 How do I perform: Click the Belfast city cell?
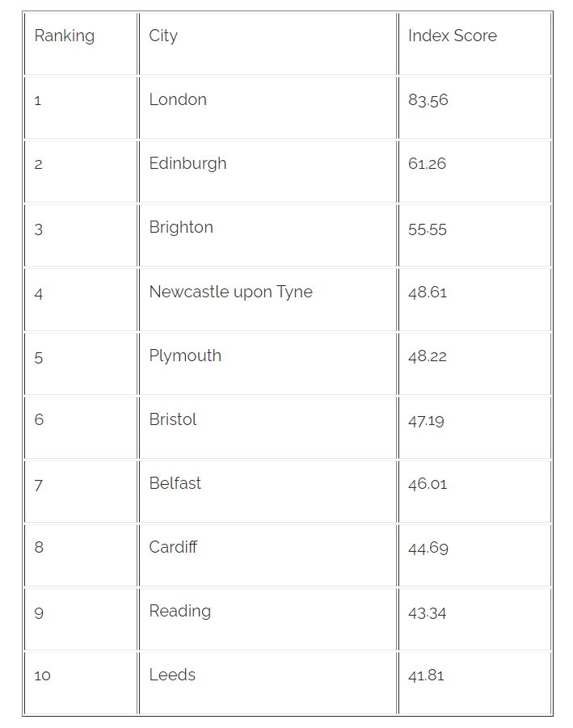[x=175, y=484]
